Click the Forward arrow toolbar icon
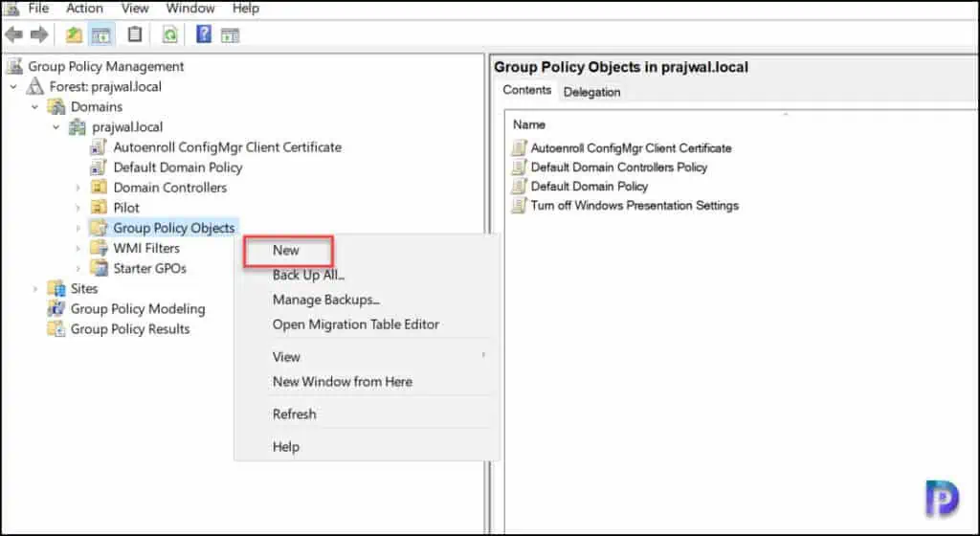The image size is (980, 536). tap(39, 34)
